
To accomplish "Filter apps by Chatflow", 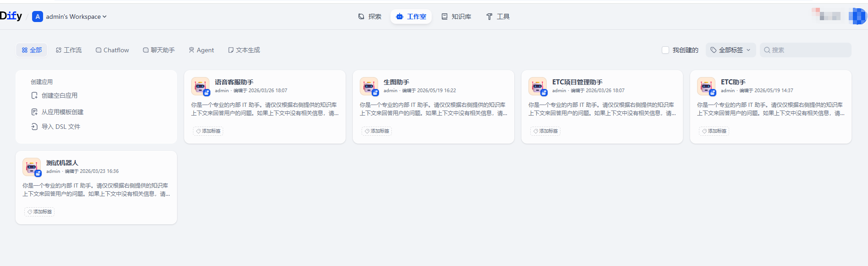I will pyautogui.click(x=112, y=50).
